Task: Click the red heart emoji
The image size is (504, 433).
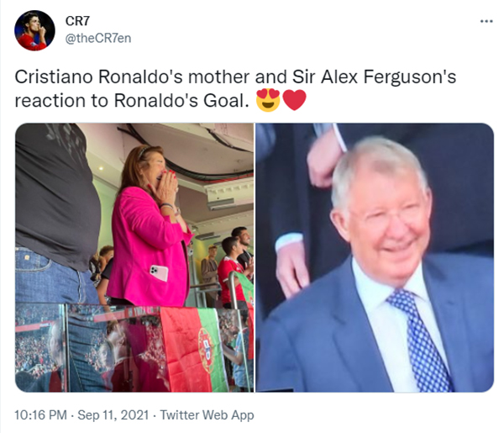Action: 295,100
